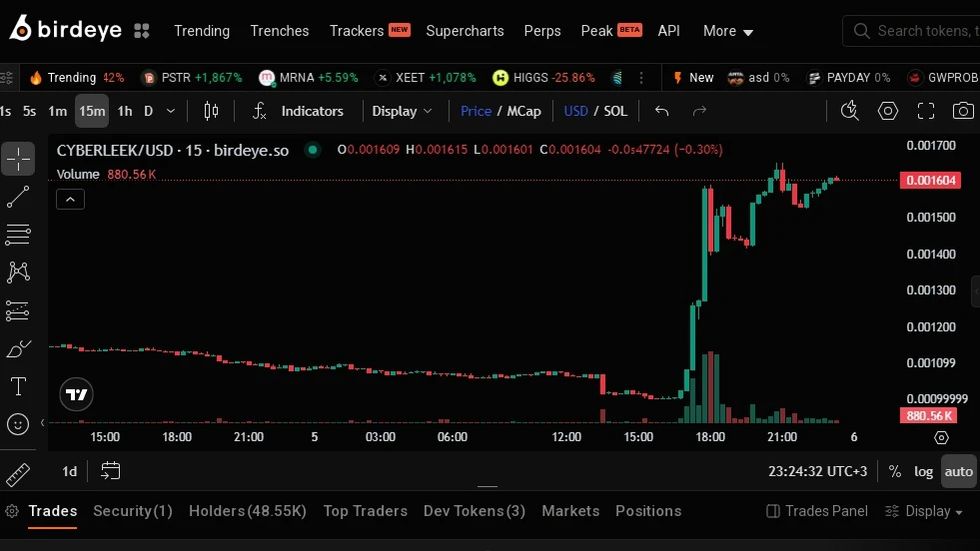The height and width of the screenshot is (551, 980).
Task: Open price scale settings gear icon
Action: tap(941, 438)
